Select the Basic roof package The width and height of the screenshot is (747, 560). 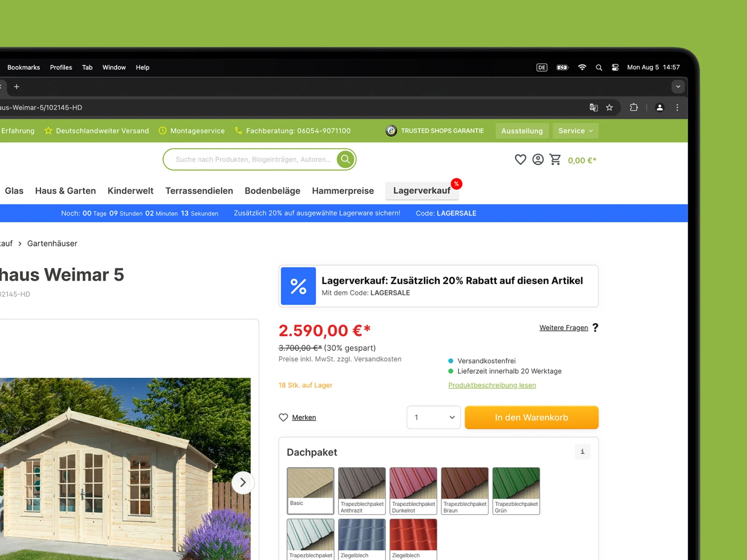[x=310, y=490]
